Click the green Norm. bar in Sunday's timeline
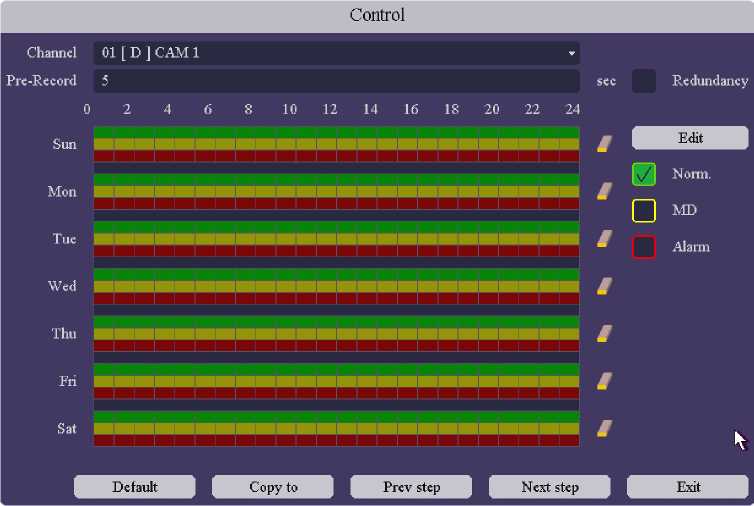The width and height of the screenshot is (754, 506). 336,132
